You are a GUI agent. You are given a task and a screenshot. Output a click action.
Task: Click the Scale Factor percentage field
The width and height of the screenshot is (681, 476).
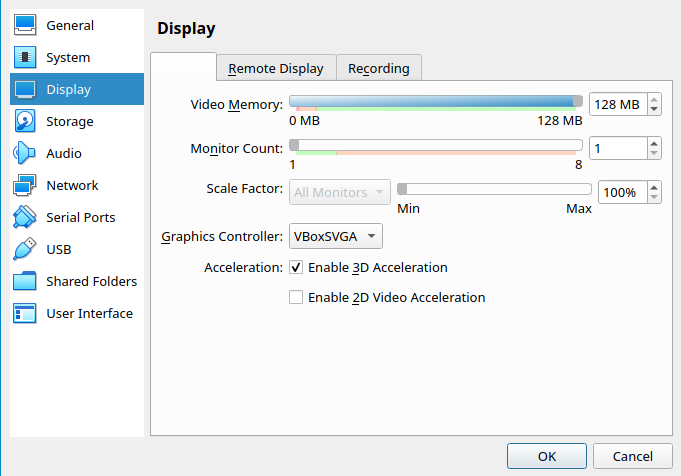coord(620,192)
